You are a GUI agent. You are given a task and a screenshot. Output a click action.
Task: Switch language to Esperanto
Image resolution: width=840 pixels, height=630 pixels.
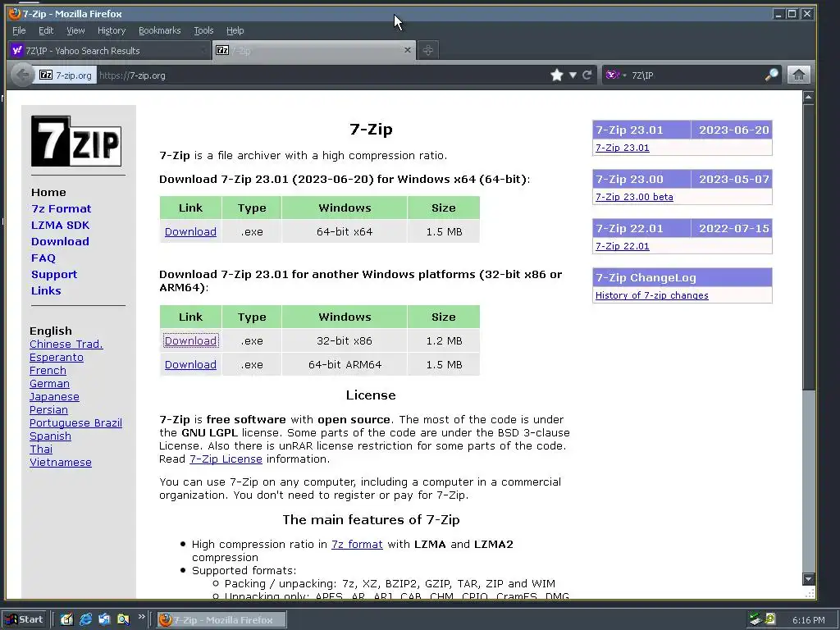pos(57,358)
